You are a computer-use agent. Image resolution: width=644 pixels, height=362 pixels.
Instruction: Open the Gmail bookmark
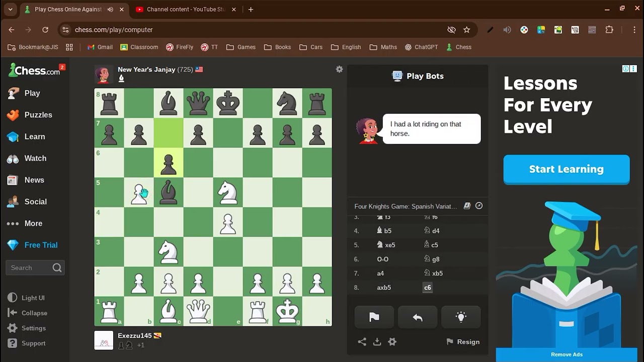(100, 47)
